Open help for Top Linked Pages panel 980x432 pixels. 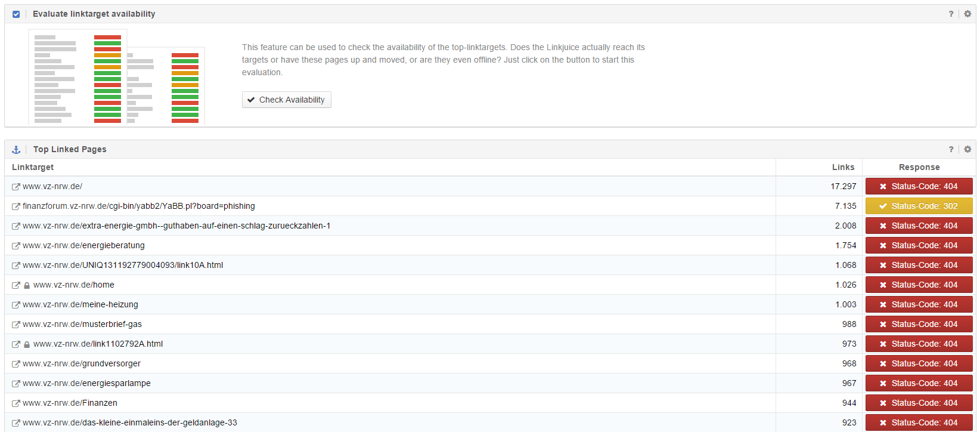(x=951, y=149)
